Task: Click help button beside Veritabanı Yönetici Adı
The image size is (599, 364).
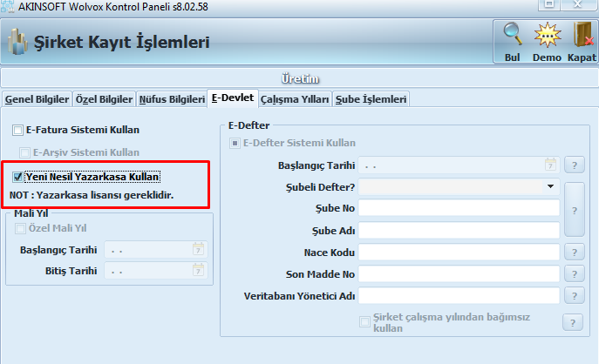Action: [x=575, y=296]
